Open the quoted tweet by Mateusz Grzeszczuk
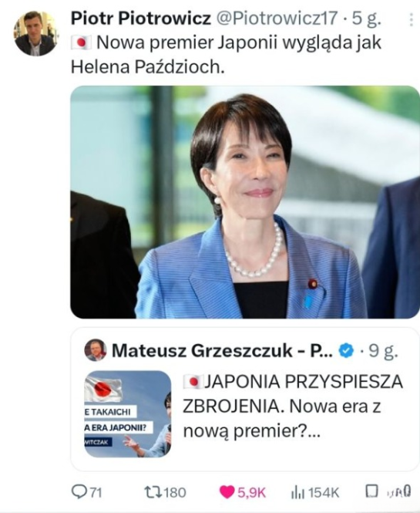420x513 pixels. [x=245, y=399]
